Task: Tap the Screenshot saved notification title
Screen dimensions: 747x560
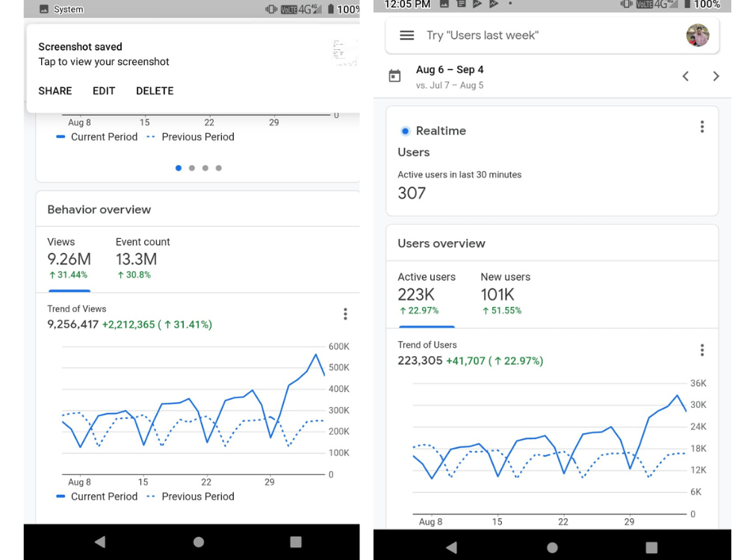Action: pos(80,46)
